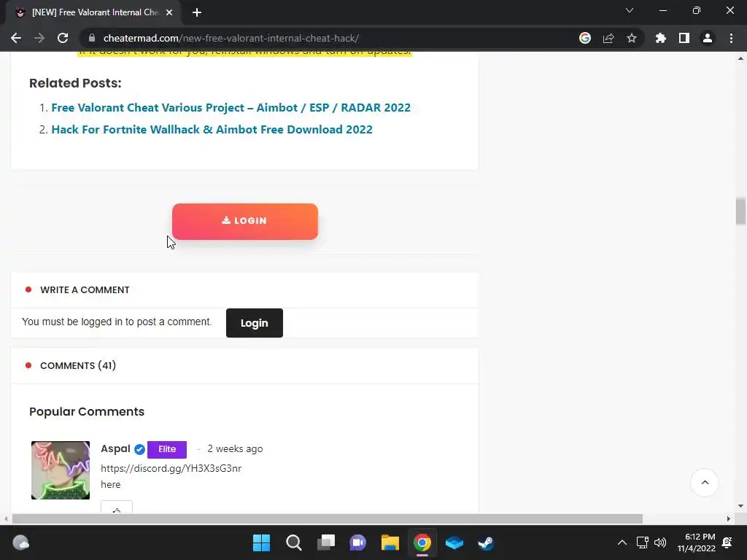Viewport: 747px width, 560px height.
Task: Open the blue box app on taskbar
Action: (454, 542)
